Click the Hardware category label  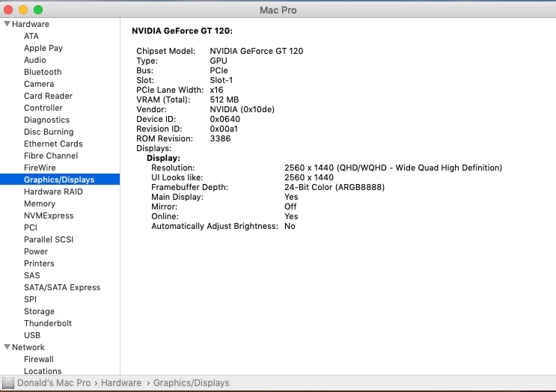[x=31, y=24]
